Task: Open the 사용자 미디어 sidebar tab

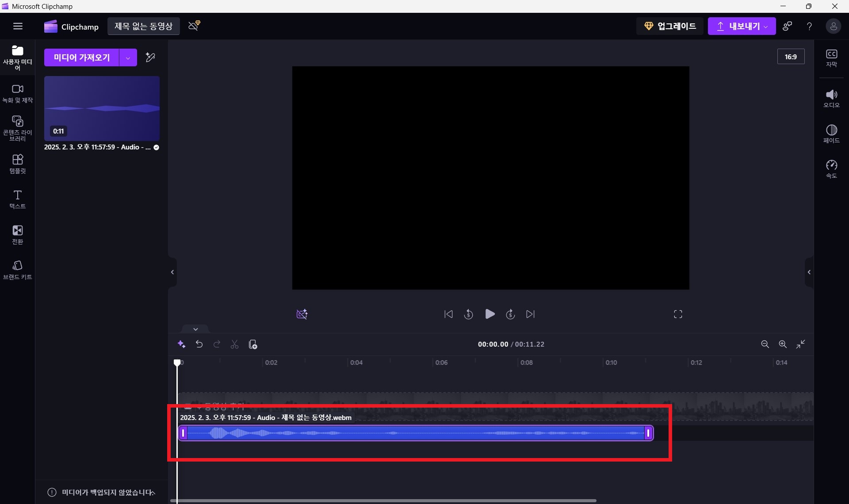Action: [x=17, y=57]
